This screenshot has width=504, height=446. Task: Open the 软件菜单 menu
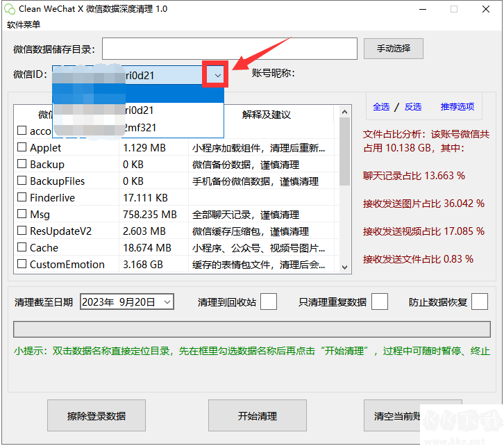pos(24,24)
